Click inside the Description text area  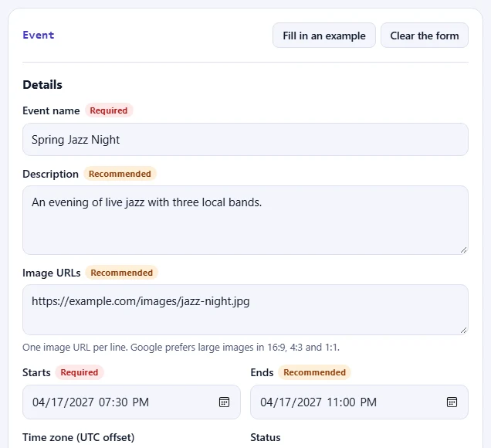point(245,220)
